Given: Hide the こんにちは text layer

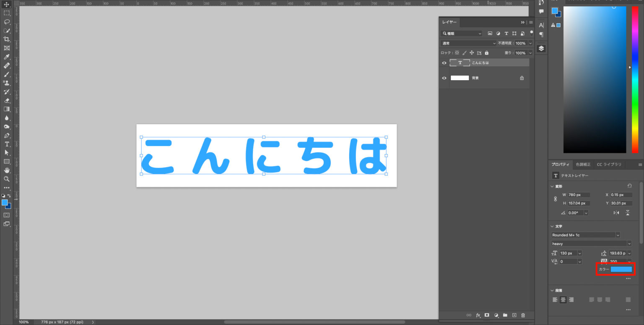Looking at the screenshot, I should [444, 63].
